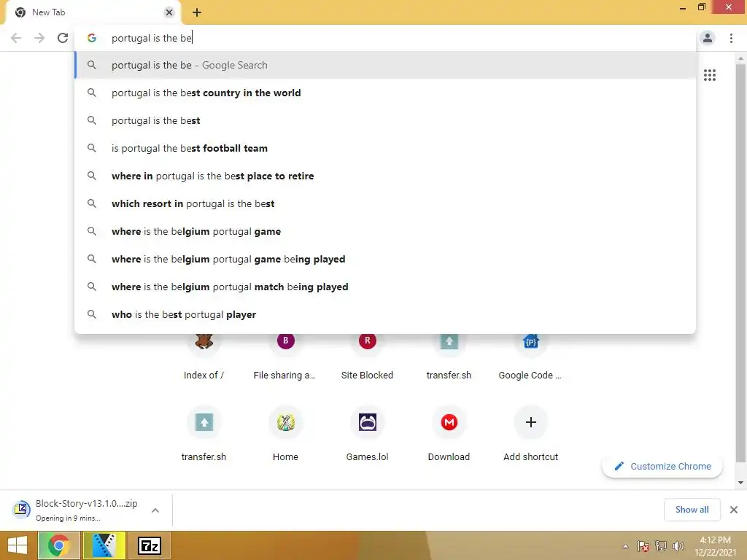
Task: Choose 'belgium portugal game being played' suggestion
Action: coord(385,259)
